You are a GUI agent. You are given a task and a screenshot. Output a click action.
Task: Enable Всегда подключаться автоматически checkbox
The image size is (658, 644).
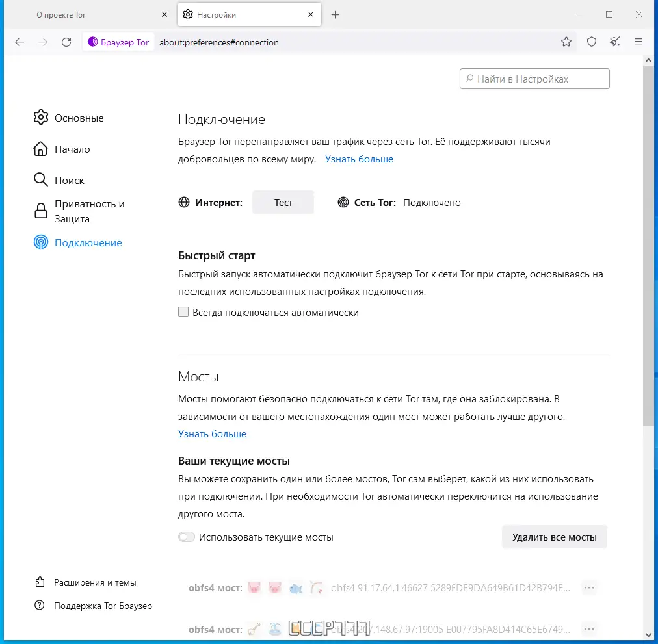(x=183, y=312)
